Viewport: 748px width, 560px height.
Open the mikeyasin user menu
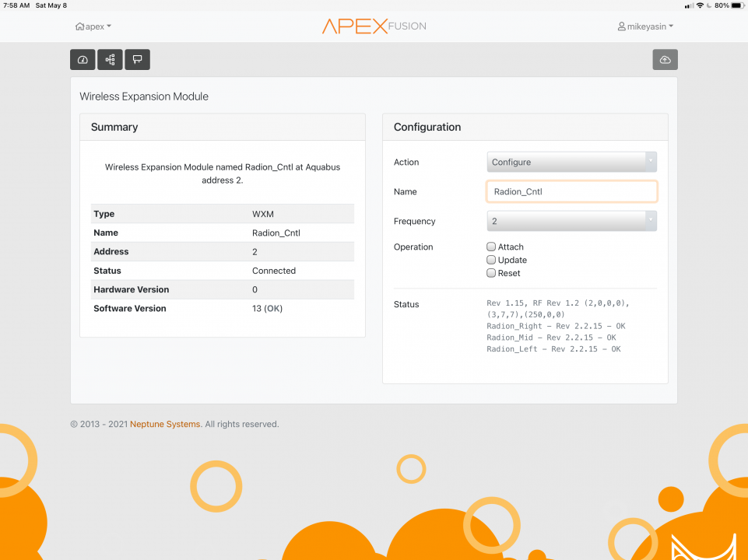645,26
